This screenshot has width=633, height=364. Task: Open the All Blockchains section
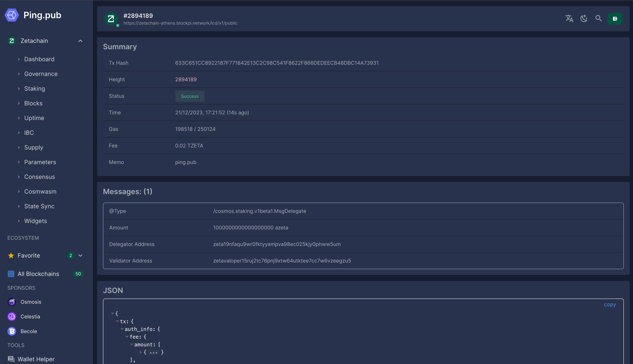click(x=38, y=274)
